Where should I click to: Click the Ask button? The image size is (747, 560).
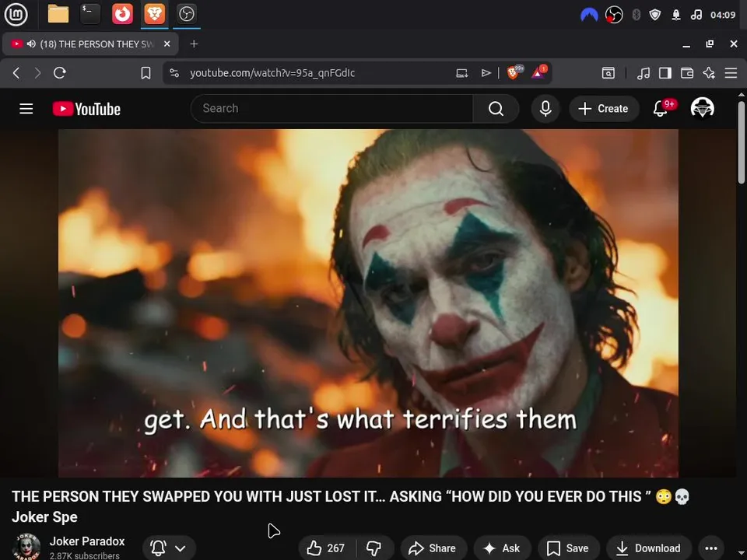[502, 548]
